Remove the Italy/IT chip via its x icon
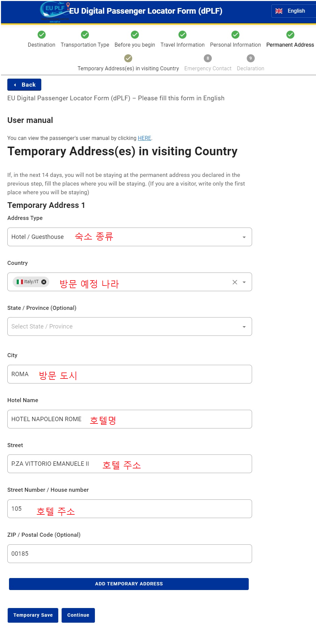This screenshot has width=316, height=644. 44,282
